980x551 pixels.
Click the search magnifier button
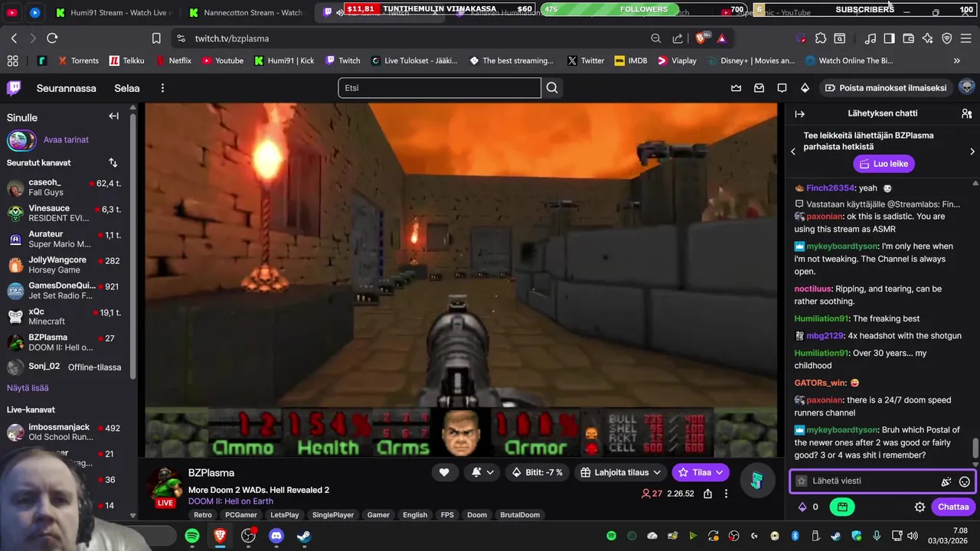[x=552, y=88]
